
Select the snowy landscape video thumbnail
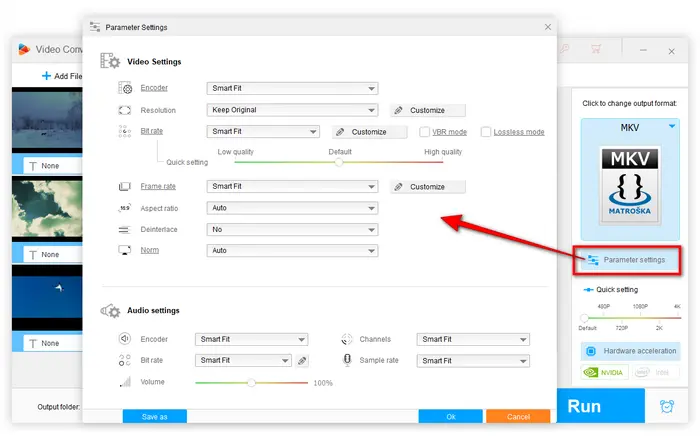click(47, 120)
